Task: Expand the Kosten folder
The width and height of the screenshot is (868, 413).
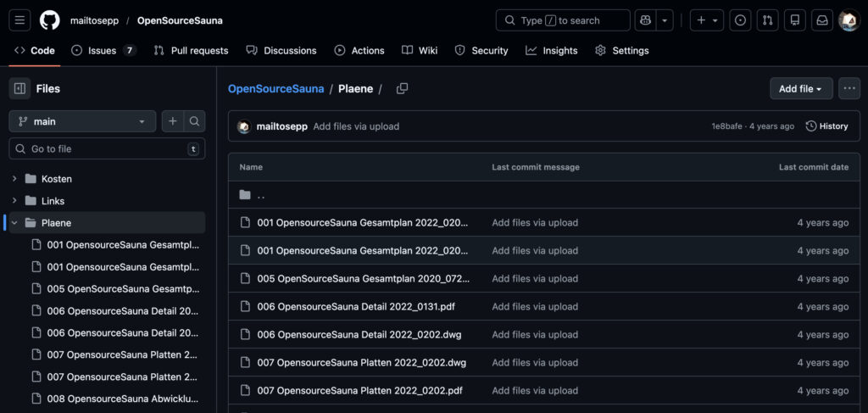Action: click(14, 179)
